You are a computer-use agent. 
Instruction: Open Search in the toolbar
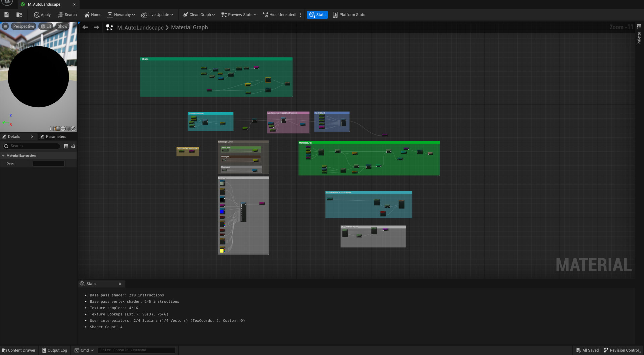(67, 15)
